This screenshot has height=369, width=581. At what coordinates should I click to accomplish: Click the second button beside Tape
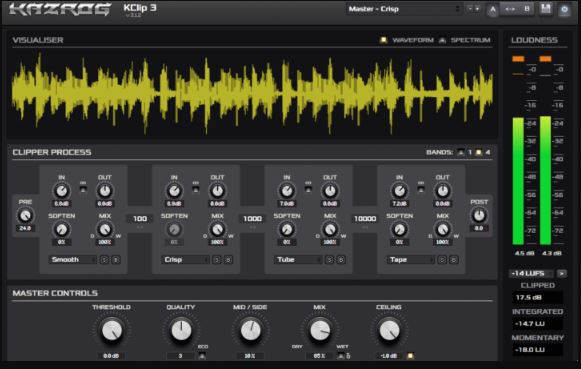click(454, 260)
